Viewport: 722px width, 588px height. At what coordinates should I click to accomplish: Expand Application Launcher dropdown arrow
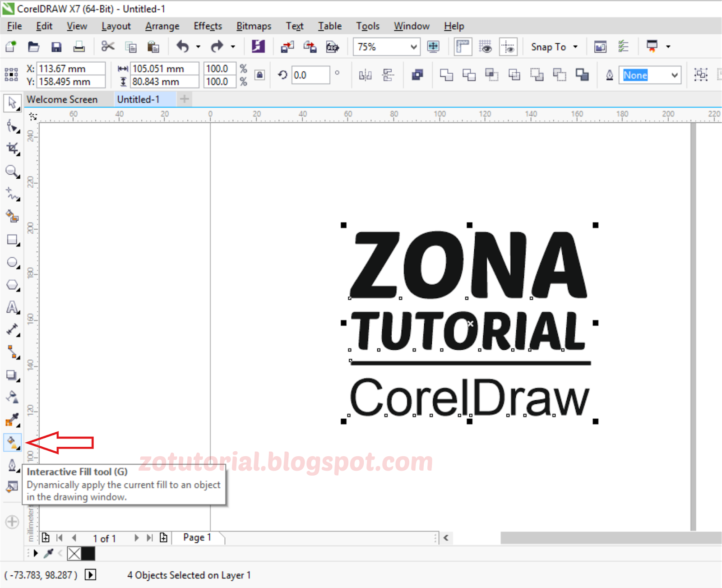pos(668,46)
